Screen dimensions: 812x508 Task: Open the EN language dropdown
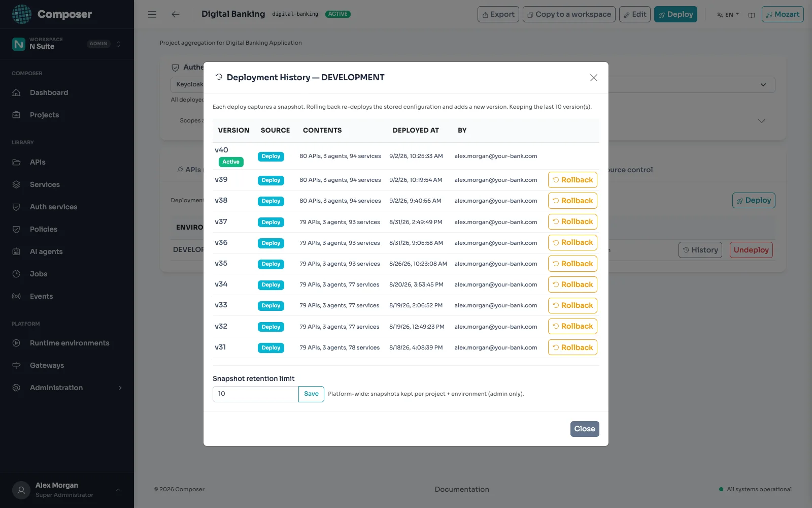tap(728, 15)
